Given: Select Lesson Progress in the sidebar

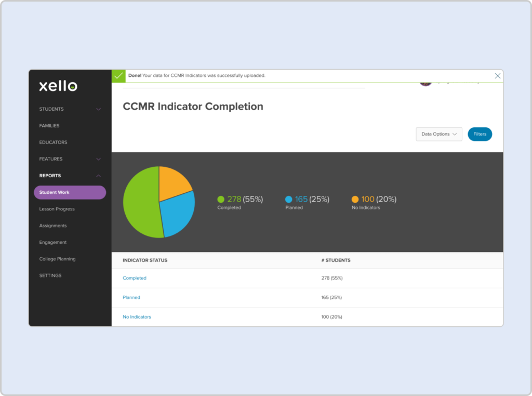Looking at the screenshot, I should coord(57,209).
